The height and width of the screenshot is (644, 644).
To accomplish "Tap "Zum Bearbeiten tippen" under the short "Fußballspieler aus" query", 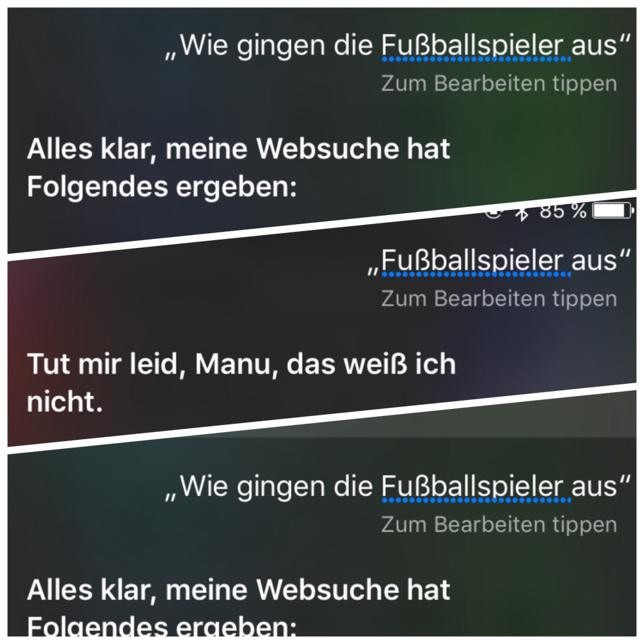I will point(499,299).
